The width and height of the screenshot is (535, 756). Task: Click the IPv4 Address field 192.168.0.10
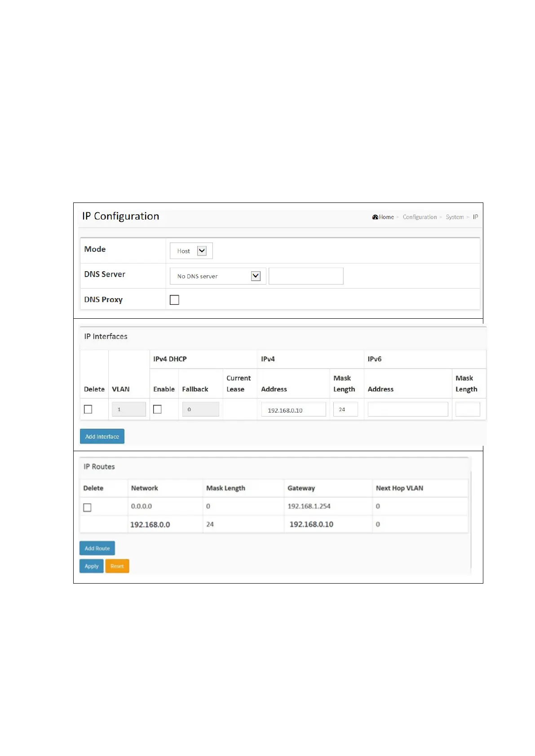tap(294, 410)
